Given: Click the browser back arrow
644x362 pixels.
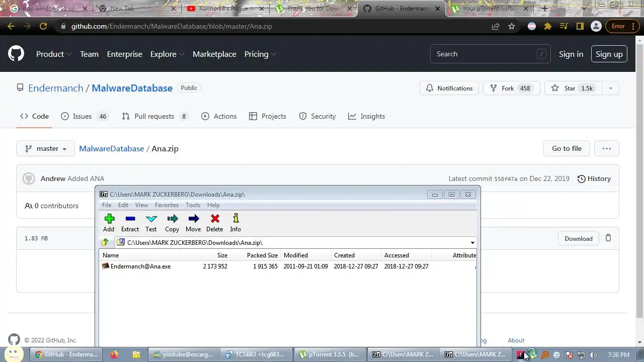Looking at the screenshot, I should point(11,26).
